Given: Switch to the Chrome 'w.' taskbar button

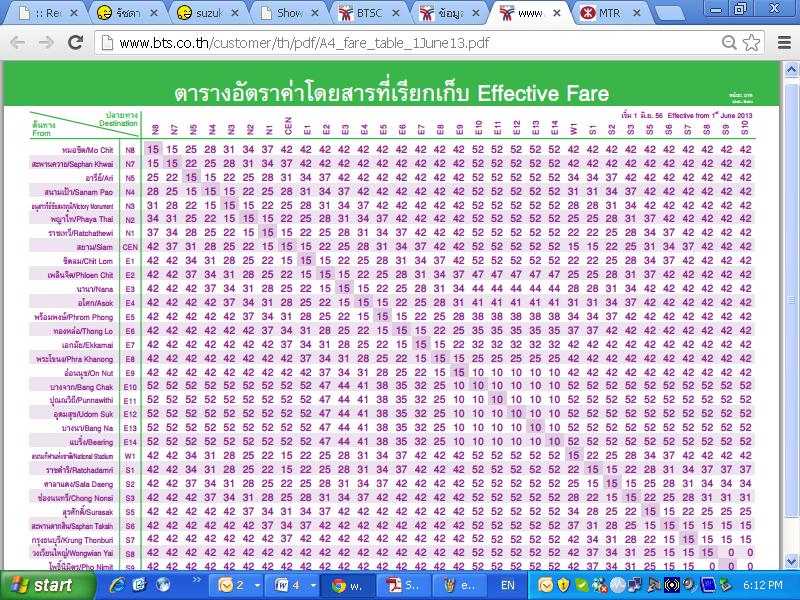Looking at the screenshot, I should [348, 585].
